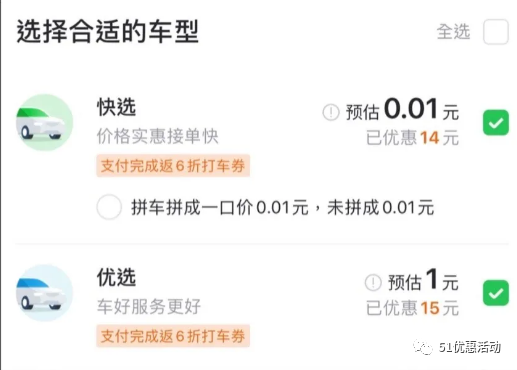Viewport: 517px width, 370px height.
Task: Tap the green 快选 car icon
Action: 45,122
